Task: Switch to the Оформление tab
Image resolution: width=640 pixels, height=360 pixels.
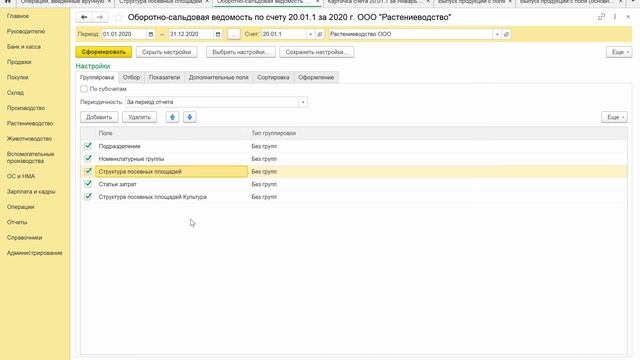Action: point(316,77)
